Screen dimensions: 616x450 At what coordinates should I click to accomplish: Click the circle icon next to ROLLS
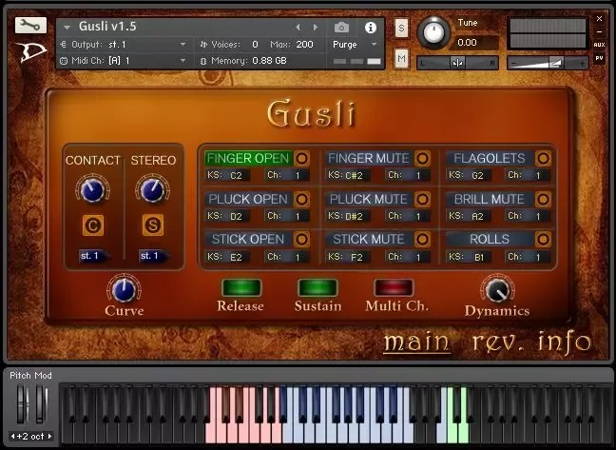[542, 239]
